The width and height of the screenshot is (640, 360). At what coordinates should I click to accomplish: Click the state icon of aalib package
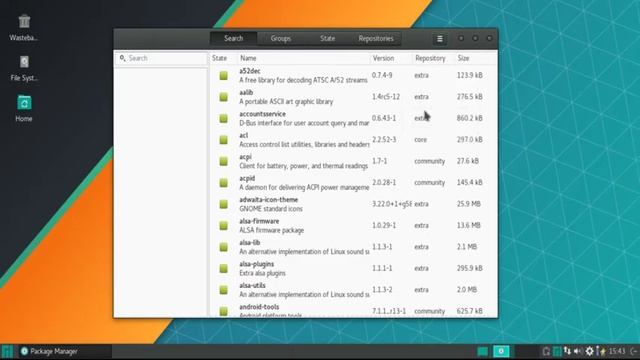tap(223, 97)
